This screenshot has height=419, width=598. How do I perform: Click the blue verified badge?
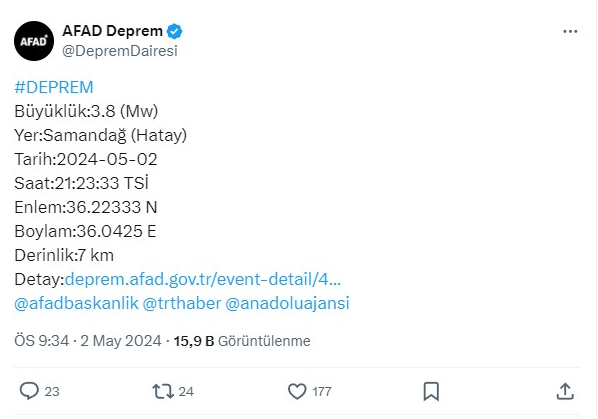175,31
